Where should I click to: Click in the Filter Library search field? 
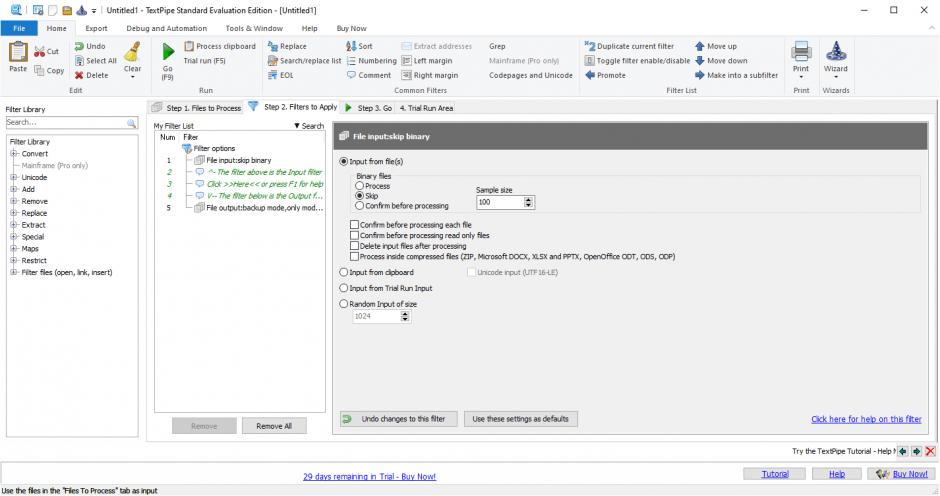coord(66,122)
